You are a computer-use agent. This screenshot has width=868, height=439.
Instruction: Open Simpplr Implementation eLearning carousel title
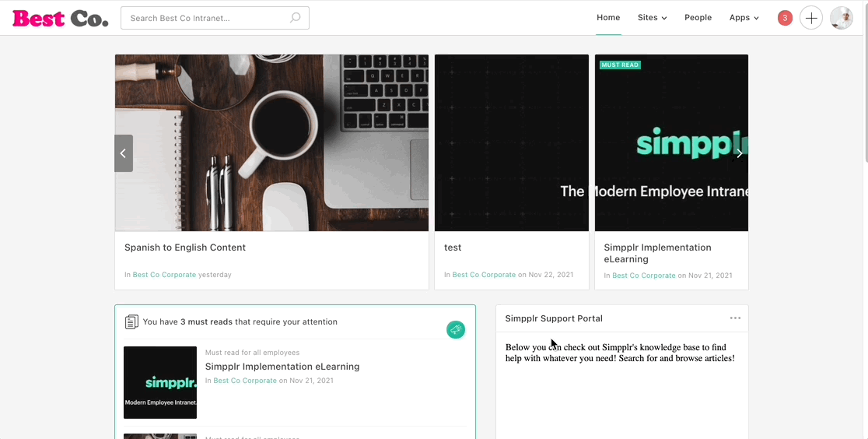click(x=658, y=253)
